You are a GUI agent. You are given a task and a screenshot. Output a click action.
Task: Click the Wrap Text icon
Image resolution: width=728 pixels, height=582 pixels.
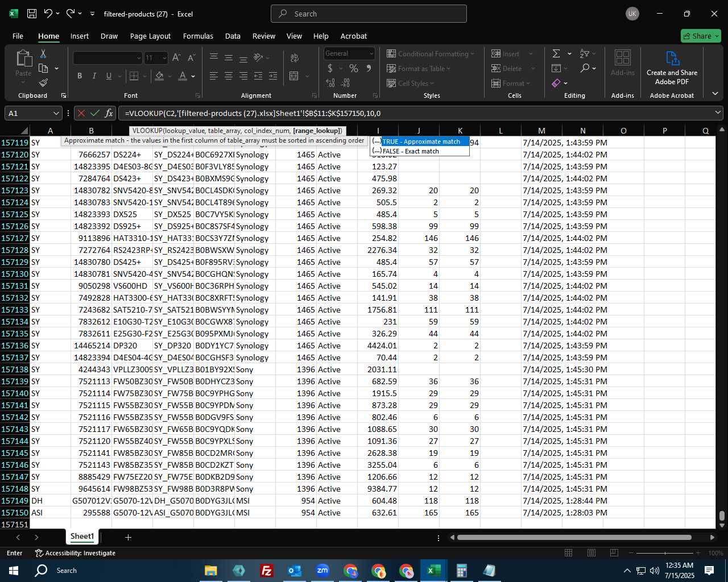(x=294, y=57)
